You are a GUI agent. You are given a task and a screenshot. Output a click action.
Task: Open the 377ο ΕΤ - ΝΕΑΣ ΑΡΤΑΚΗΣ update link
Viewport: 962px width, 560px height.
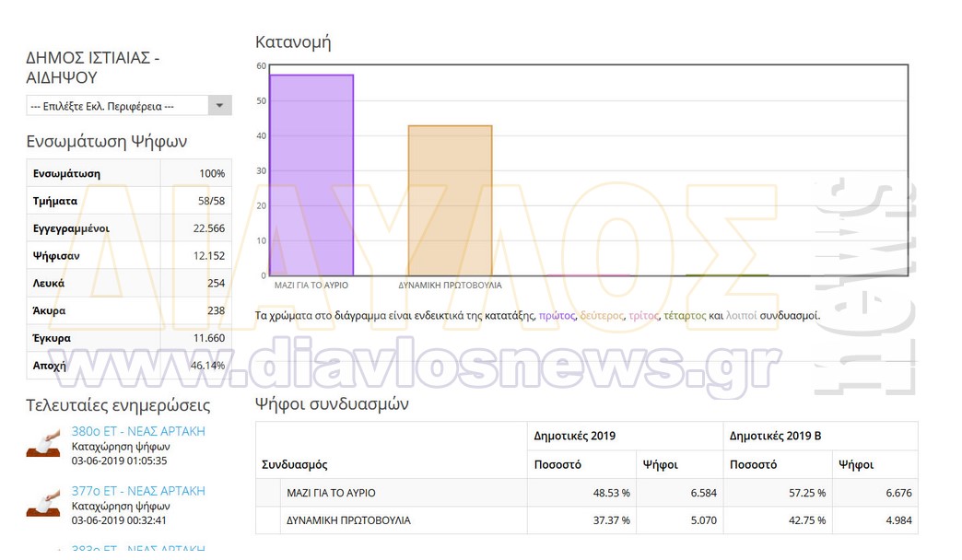point(138,491)
